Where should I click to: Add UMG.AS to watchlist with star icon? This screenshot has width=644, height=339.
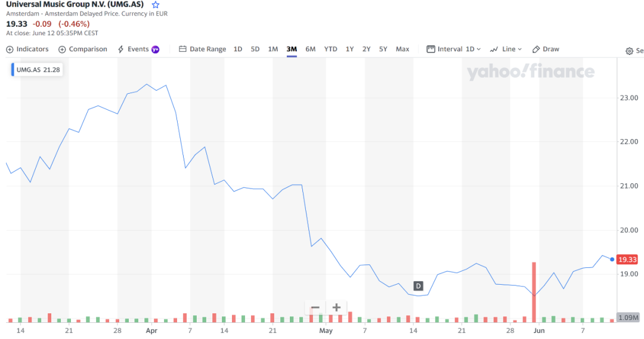click(x=156, y=5)
